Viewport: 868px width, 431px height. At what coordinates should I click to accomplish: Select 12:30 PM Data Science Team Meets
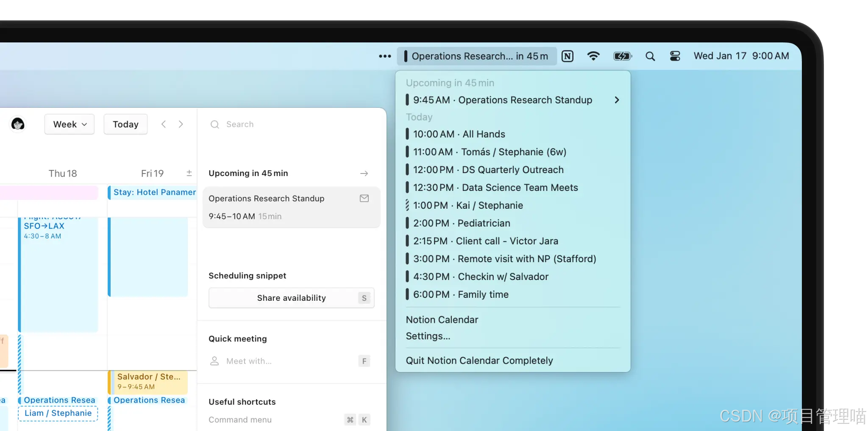(513, 188)
